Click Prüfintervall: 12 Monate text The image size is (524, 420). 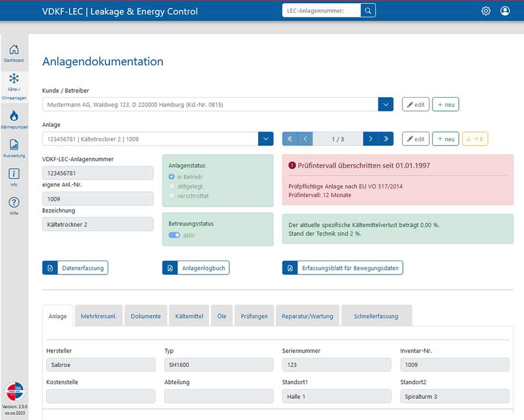(320, 195)
